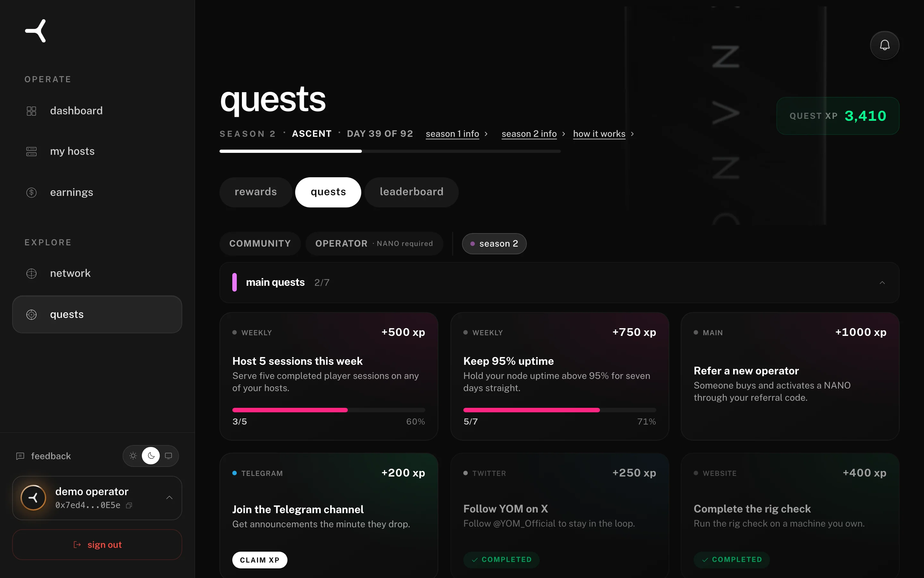Viewport: 924px width, 578px height.
Task: Click the quests target icon
Action: point(31,314)
